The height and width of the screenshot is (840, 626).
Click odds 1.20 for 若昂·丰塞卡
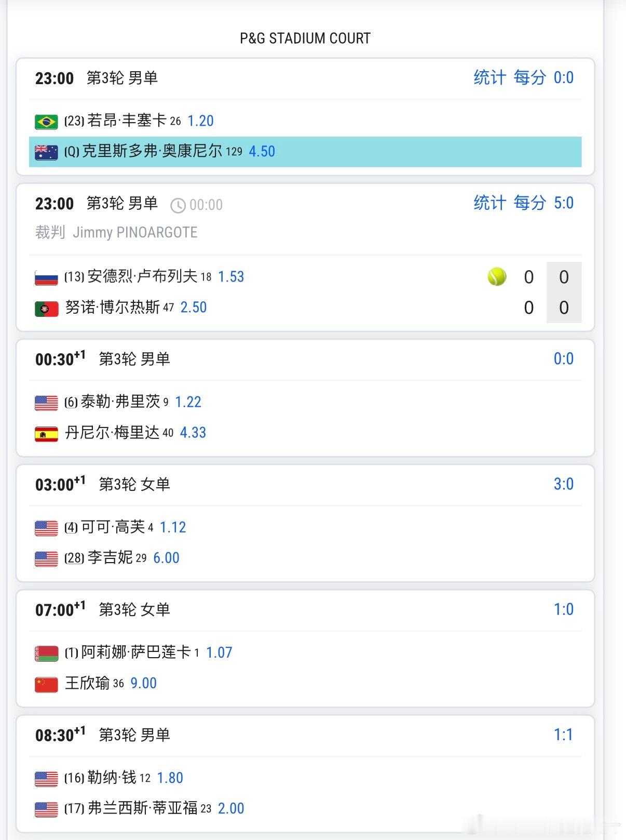coord(200,121)
